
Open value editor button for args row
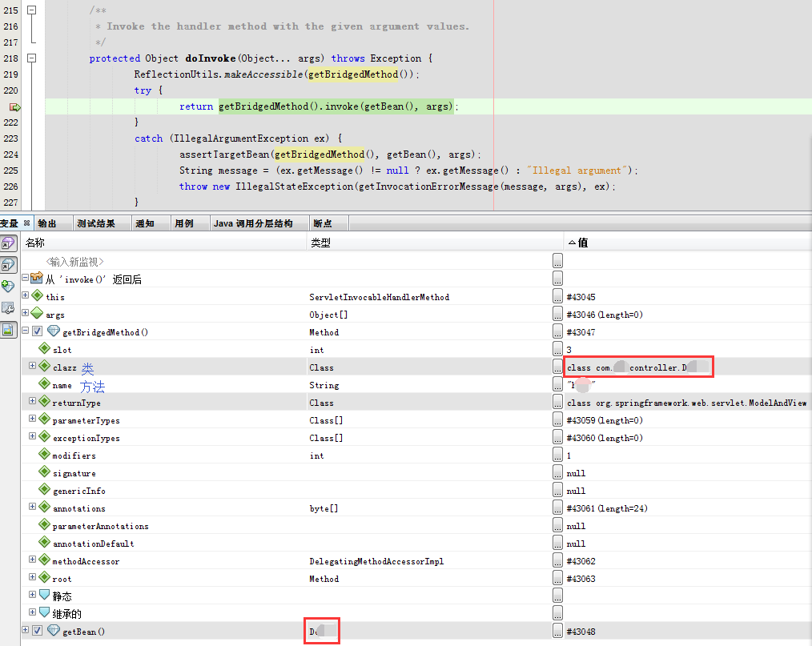[557, 314]
